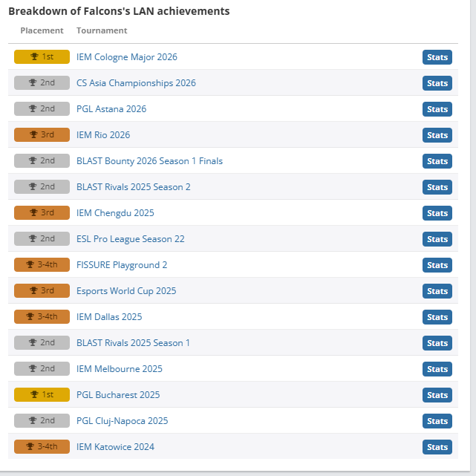View Stats for IEM Melbourne 2025
The image size is (476, 476).
pyautogui.click(x=437, y=369)
